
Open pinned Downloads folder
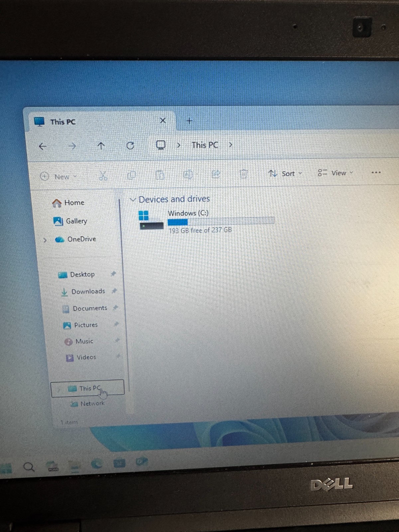[83, 292]
